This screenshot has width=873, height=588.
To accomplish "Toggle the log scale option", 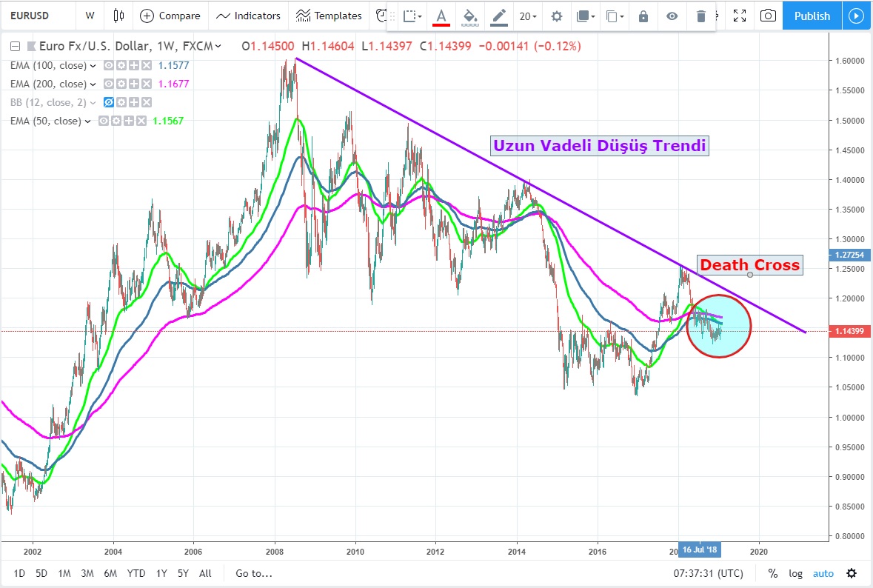I will [795, 573].
